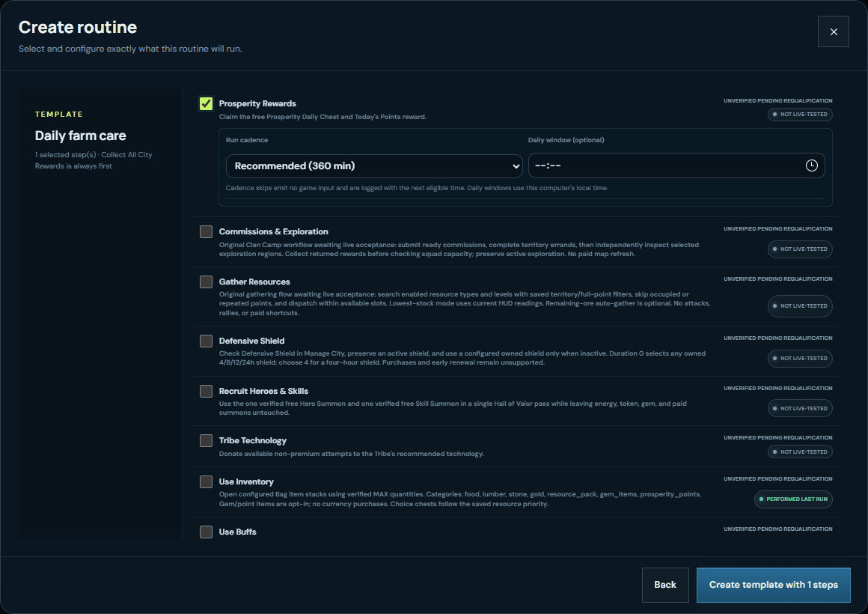Click Commissions & Exploration NOT LIVE-TESTED badge
The width and height of the screenshot is (868, 614).
[800, 249]
